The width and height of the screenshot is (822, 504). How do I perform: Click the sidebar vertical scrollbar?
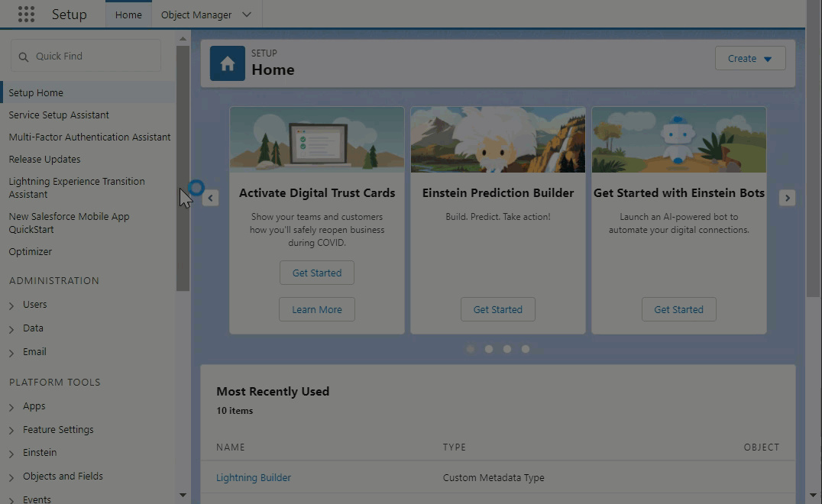[x=183, y=168]
